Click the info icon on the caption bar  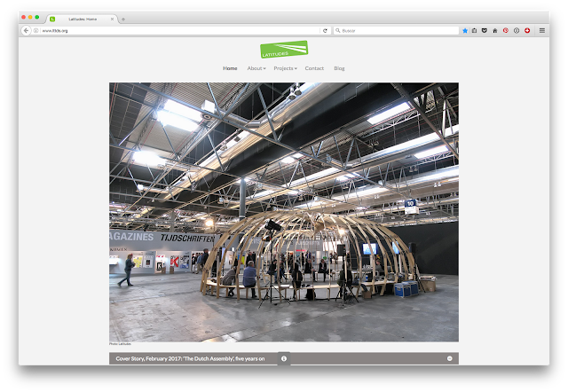[x=284, y=358]
